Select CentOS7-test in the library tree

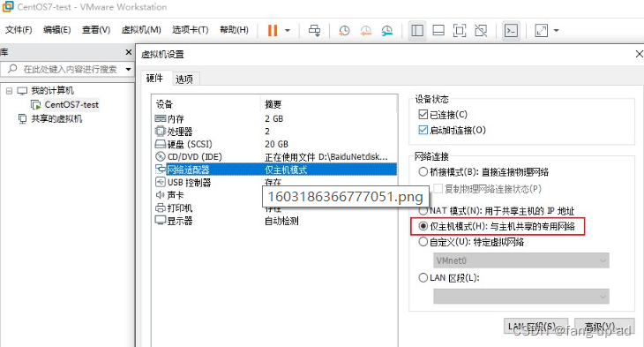click(71, 105)
